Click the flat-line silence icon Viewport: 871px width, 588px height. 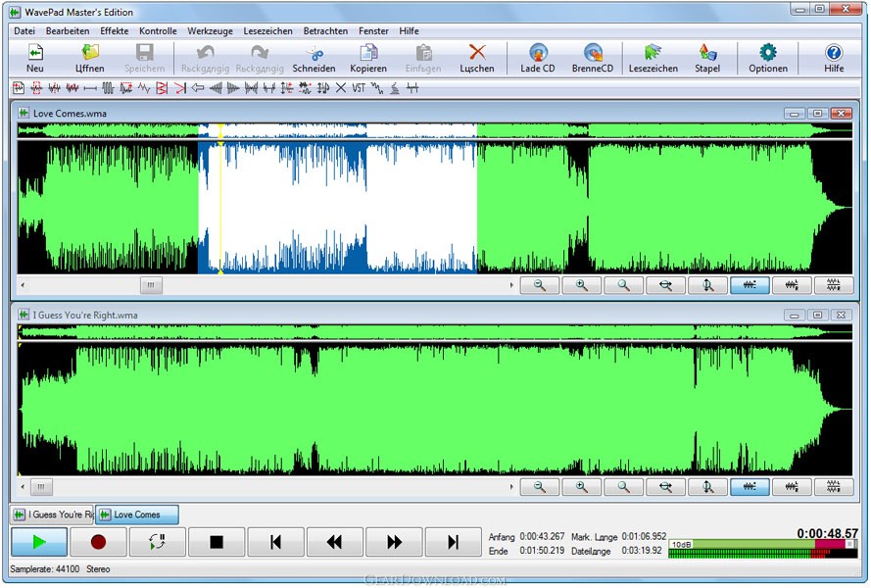90,88
